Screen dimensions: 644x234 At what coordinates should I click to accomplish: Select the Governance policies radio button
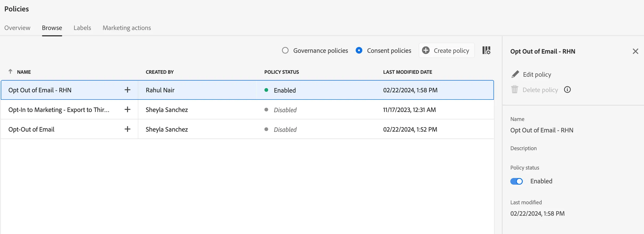(285, 50)
